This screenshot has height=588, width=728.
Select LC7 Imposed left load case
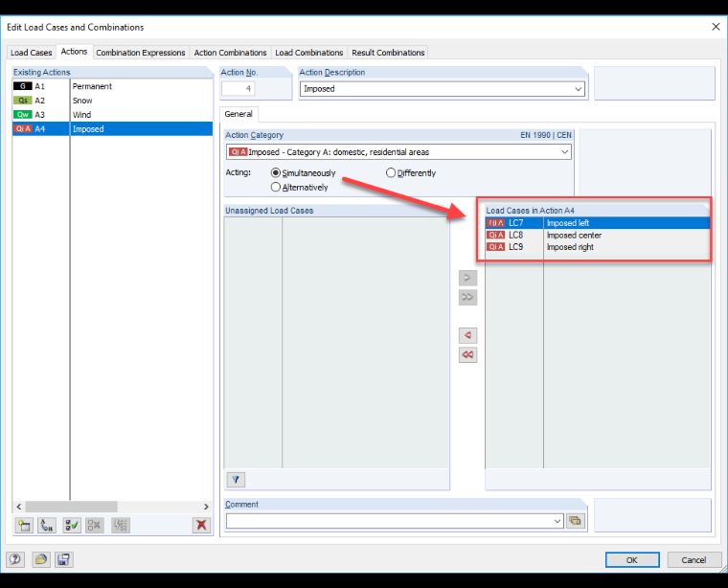click(598, 223)
